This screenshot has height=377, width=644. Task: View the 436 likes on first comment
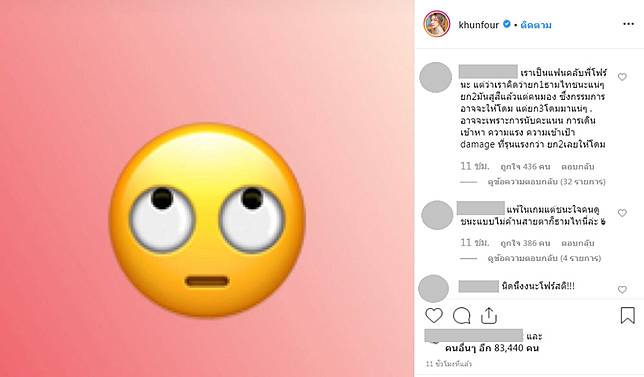[x=525, y=167]
